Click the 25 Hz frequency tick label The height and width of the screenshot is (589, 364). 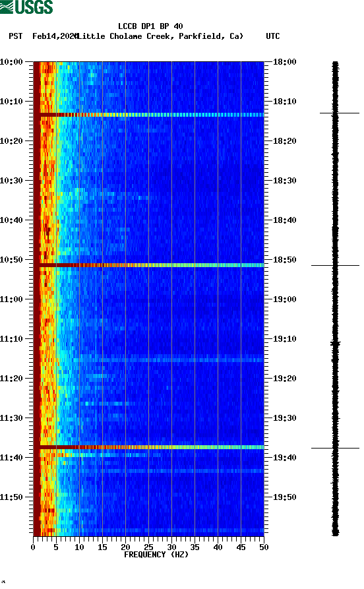pos(148,547)
